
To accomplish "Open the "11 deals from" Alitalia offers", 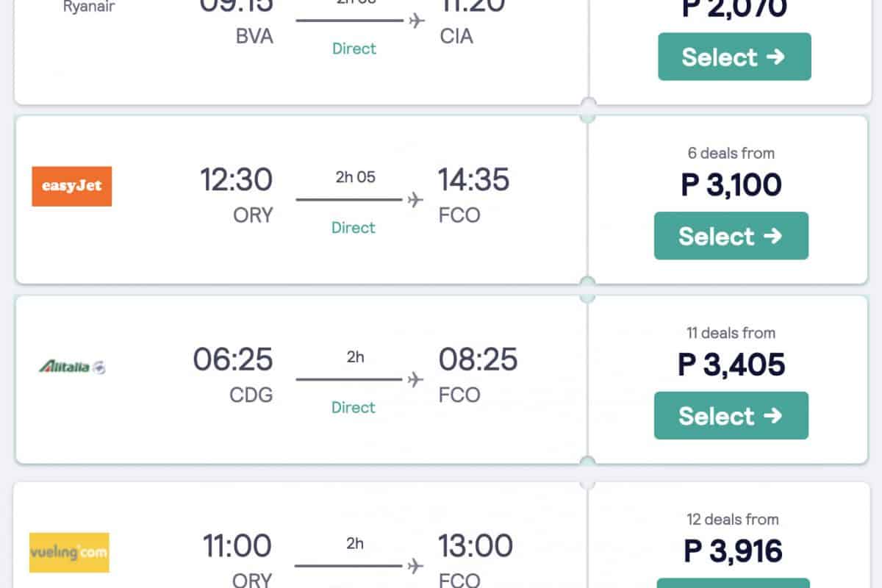I will pos(731,333).
